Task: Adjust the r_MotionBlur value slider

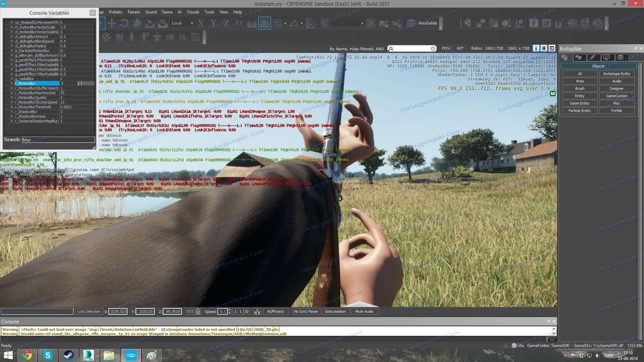Action: click(x=88, y=83)
